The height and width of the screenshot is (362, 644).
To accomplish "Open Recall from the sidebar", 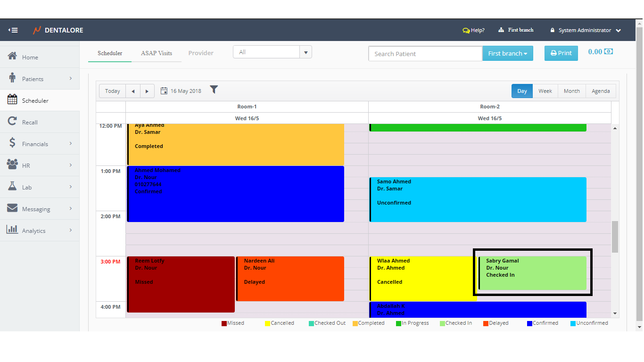I will [30, 122].
